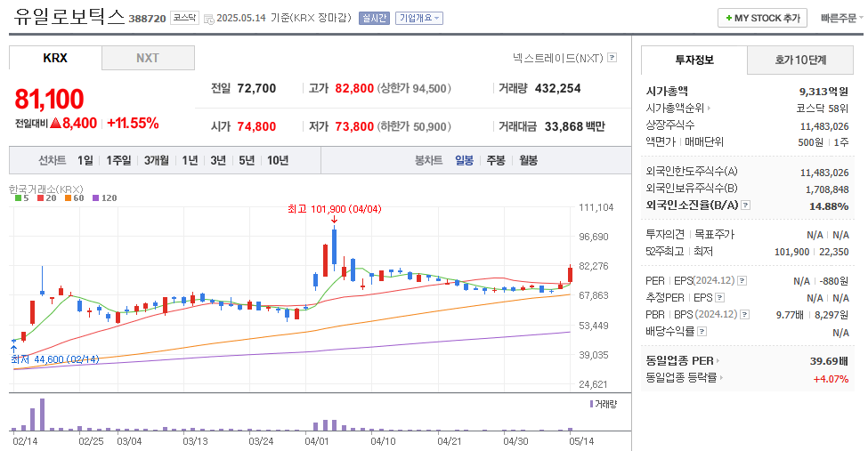This screenshot has height=451, width=868.
Task: Follow the 동일업종 PER arrow link
Action: coord(718,361)
